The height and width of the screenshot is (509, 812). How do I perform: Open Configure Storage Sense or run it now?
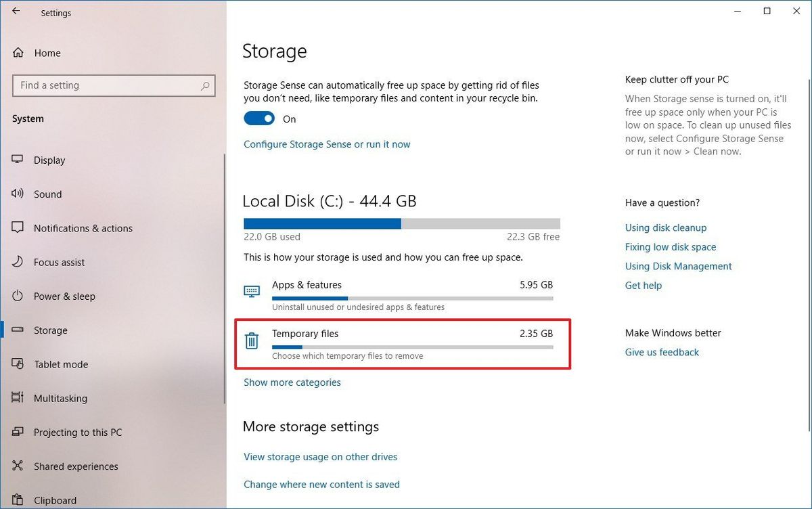point(327,144)
